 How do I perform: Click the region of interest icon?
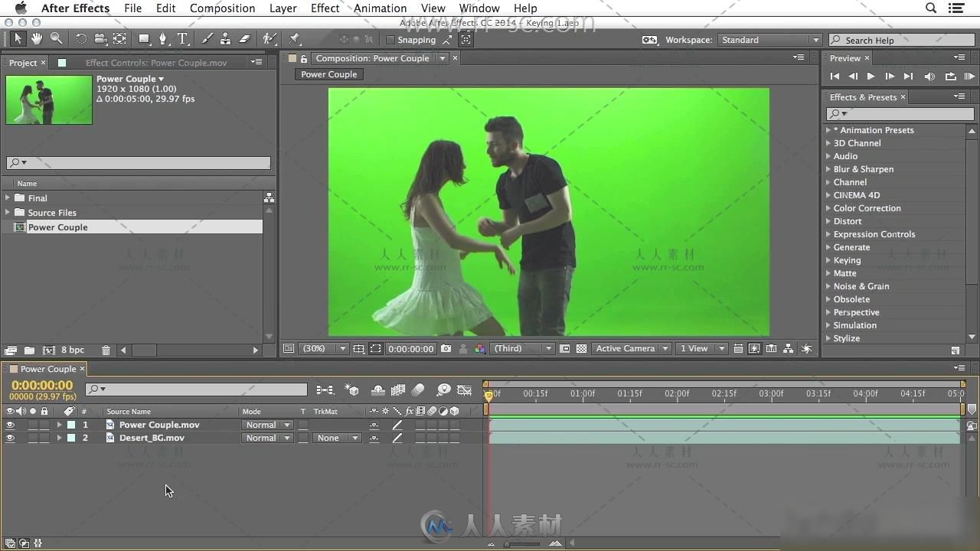[x=565, y=348]
